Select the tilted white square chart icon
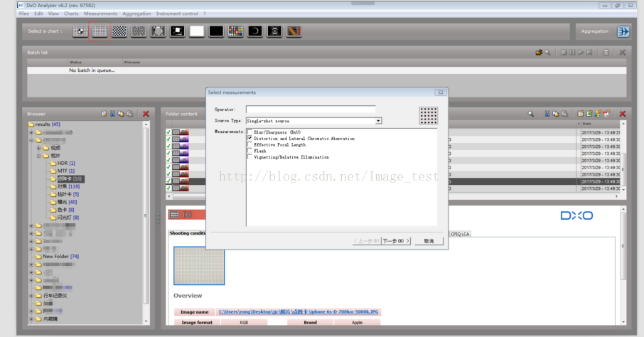The width and height of the screenshot is (644, 337). 178,31
